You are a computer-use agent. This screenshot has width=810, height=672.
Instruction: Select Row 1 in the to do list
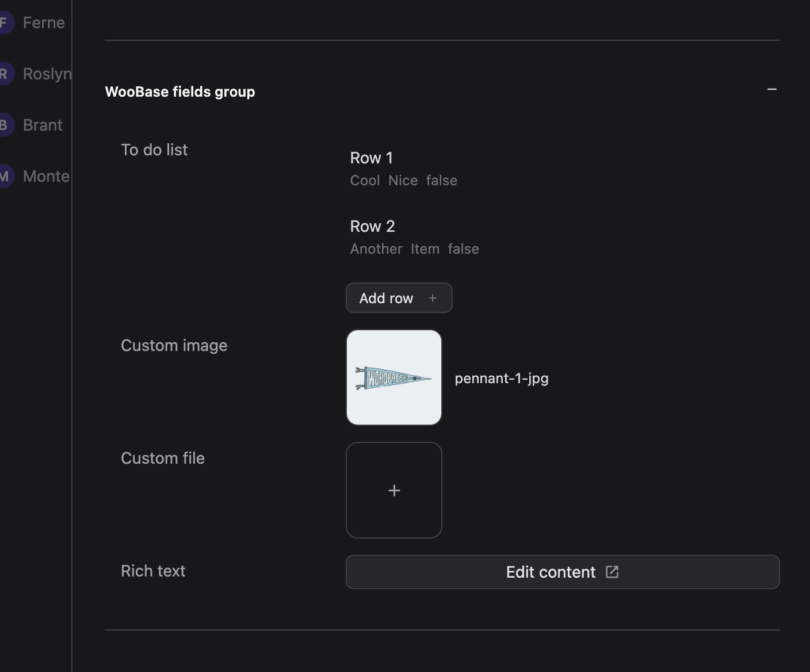[x=372, y=158]
